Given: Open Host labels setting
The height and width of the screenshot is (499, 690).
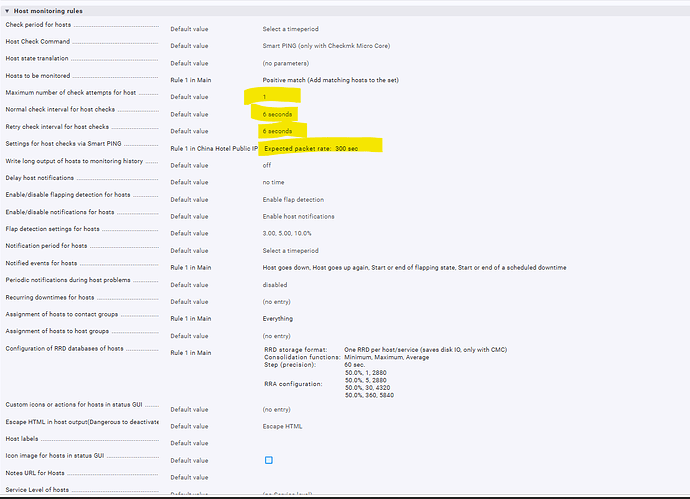Looking at the screenshot, I should [x=22, y=439].
